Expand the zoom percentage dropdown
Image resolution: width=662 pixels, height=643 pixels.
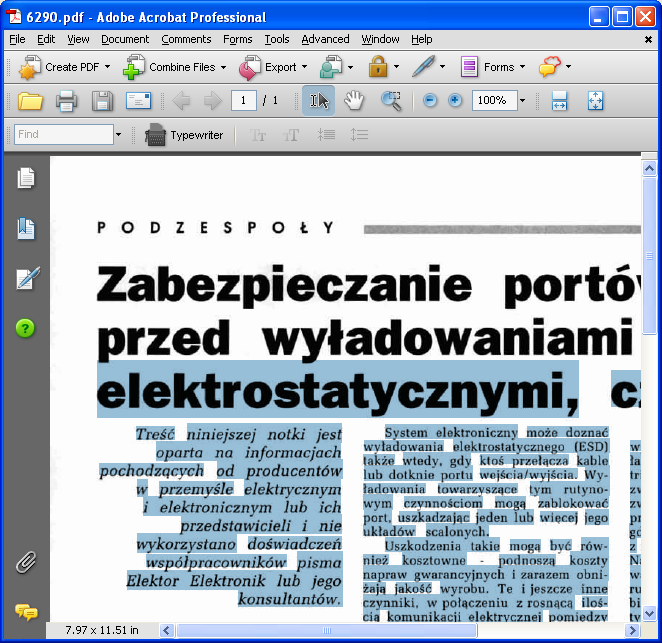point(522,101)
